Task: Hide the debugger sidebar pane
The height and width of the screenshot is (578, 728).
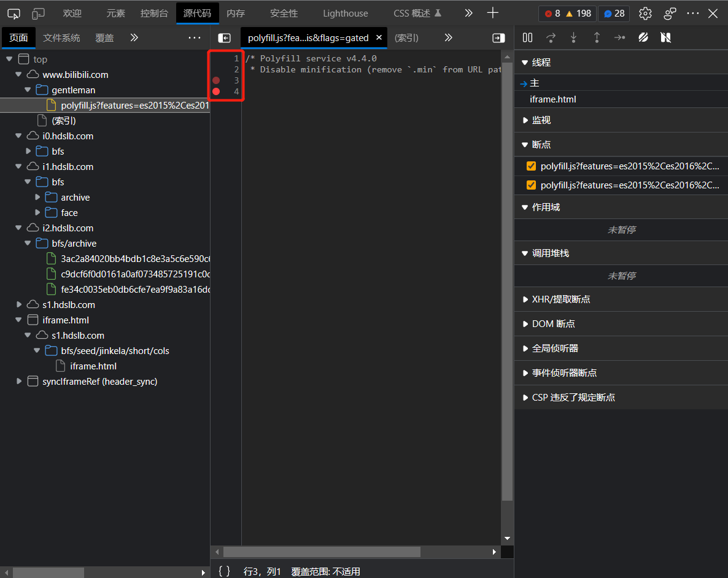Action: (498, 37)
